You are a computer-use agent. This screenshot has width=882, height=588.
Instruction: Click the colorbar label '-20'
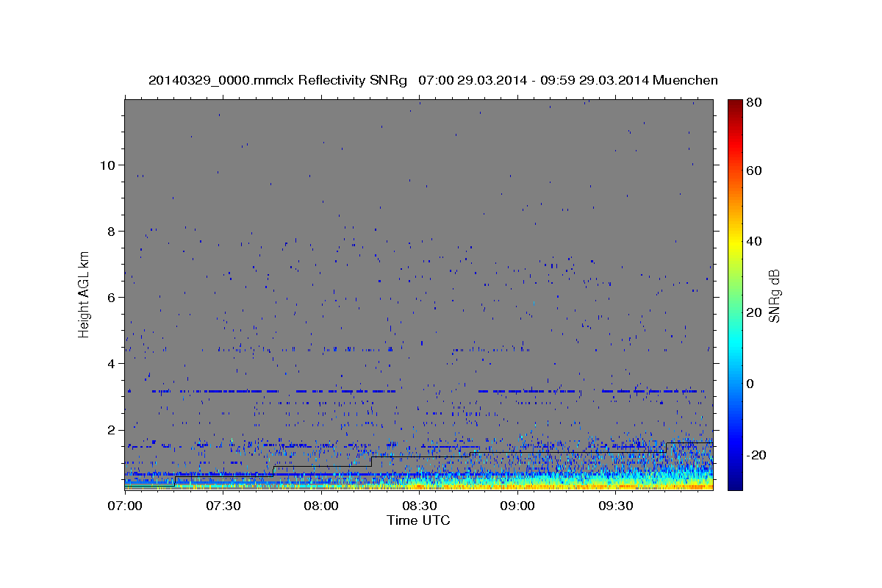pos(756,455)
